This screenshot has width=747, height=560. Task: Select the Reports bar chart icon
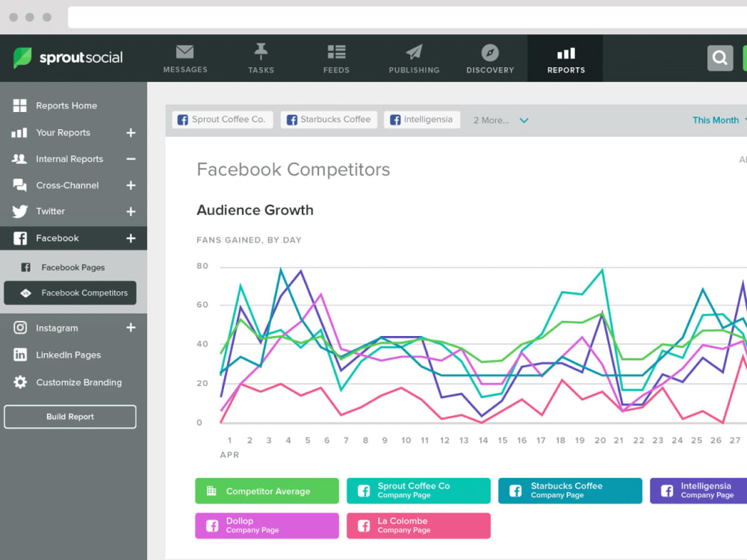coord(566,53)
